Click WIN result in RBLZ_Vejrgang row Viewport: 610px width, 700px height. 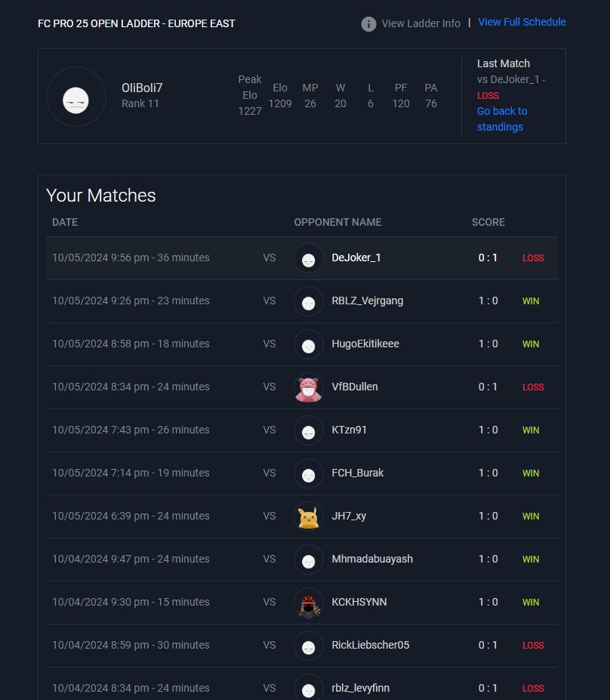[x=531, y=301]
